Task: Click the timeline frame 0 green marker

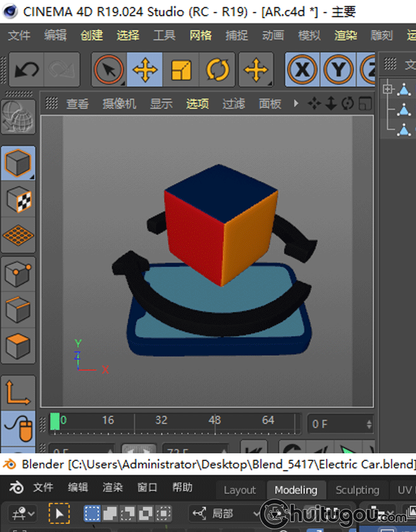Action: pyautogui.click(x=55, y=422)
